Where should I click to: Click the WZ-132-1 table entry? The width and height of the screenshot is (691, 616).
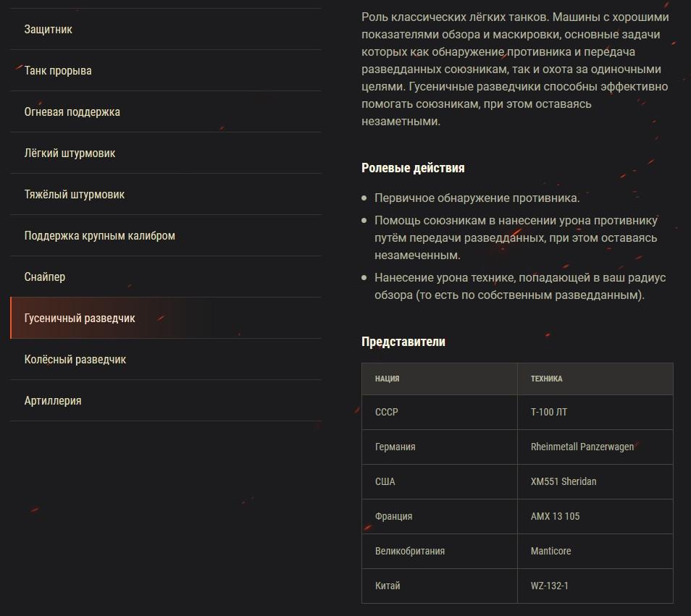(550, 586)
